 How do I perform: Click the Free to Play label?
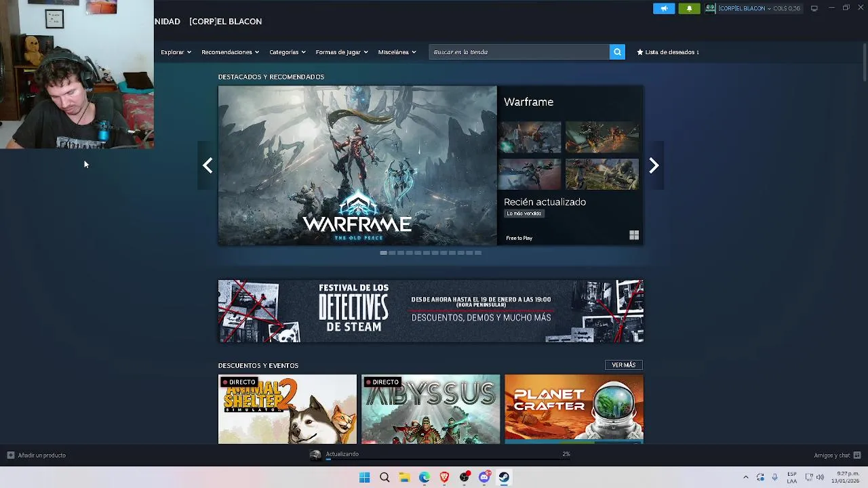[519, 238]
